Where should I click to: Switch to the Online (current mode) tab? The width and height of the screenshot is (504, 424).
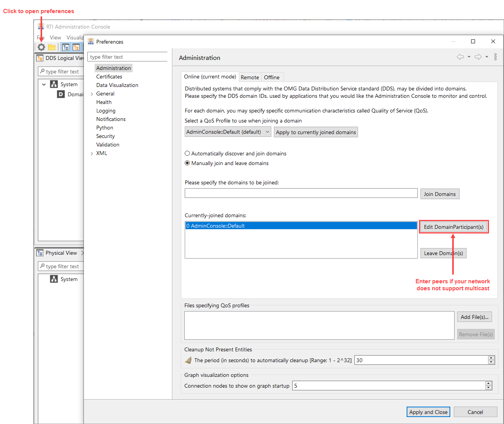pos(210,77)
